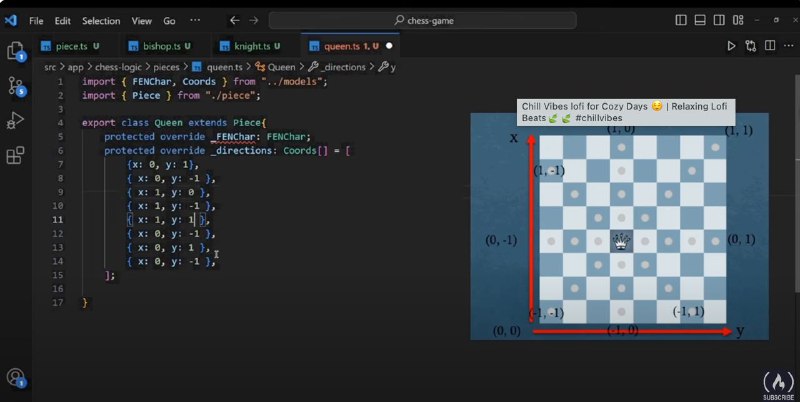Open the Source Control view
The height and width of the screenshot is (402, 800).
click(16, 86)
